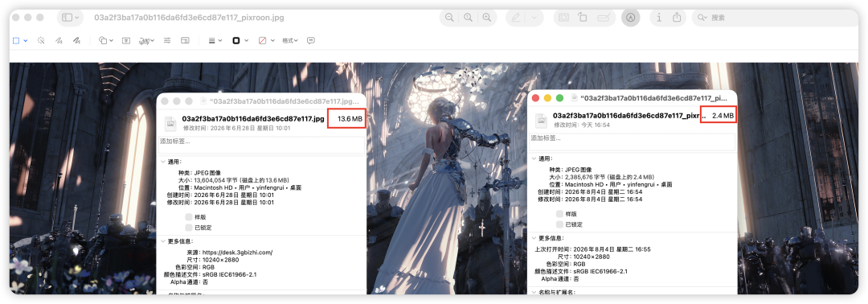The width and height of the screenshot is (868, 304).
Task: Open the Preview inspector info icon
Action: point(659,18)
